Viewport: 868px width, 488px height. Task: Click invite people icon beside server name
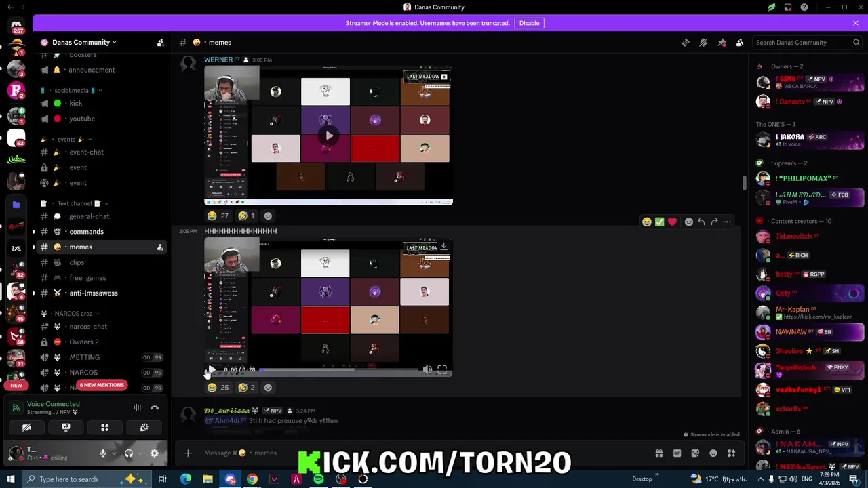(x=161, y=42)
